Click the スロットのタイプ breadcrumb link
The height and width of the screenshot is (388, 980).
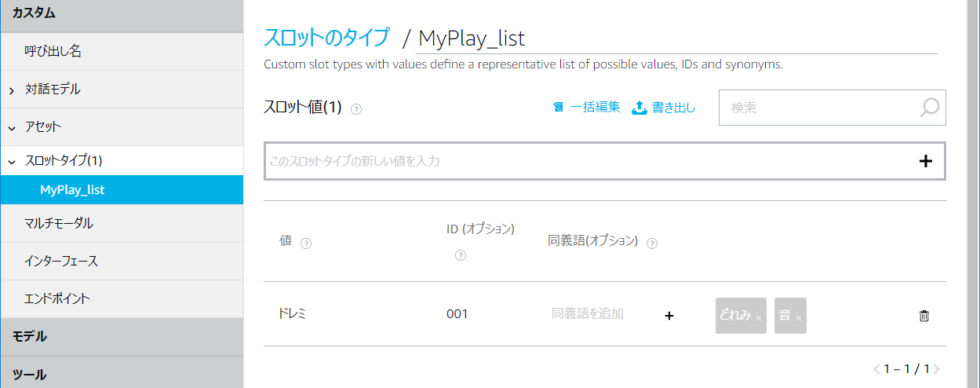pos(326,37)
